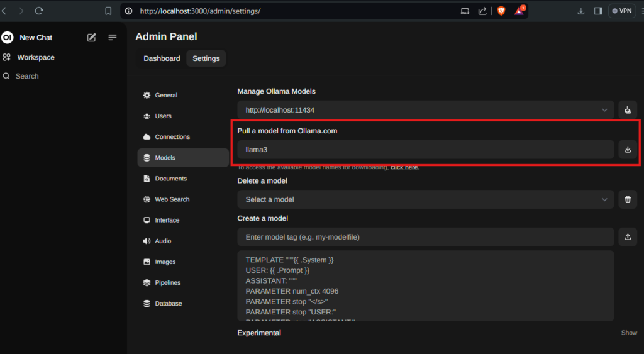Expand the Ollama URL dropdown
Screen dimensions: 644x354
426,110
